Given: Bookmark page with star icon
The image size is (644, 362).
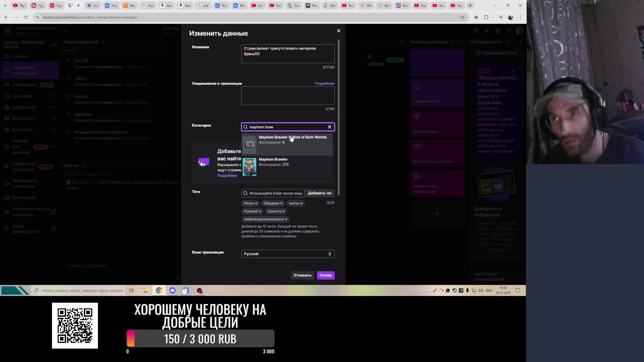Looking at the screenshot, I should tap(462, 17).
